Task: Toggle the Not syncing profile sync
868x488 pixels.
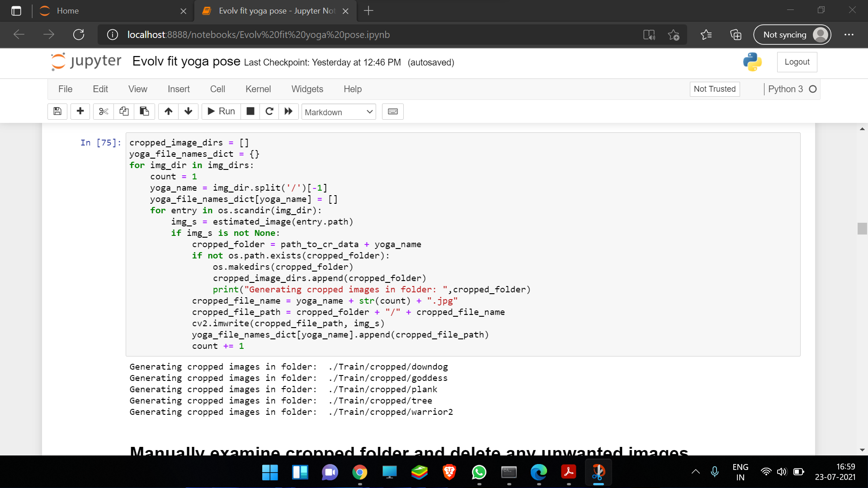Action: pyautogui.click(x=793, y=34)
